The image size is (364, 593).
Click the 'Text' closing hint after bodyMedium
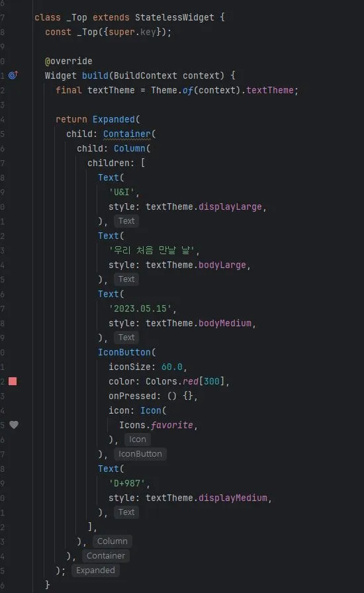tap(126, 338)
